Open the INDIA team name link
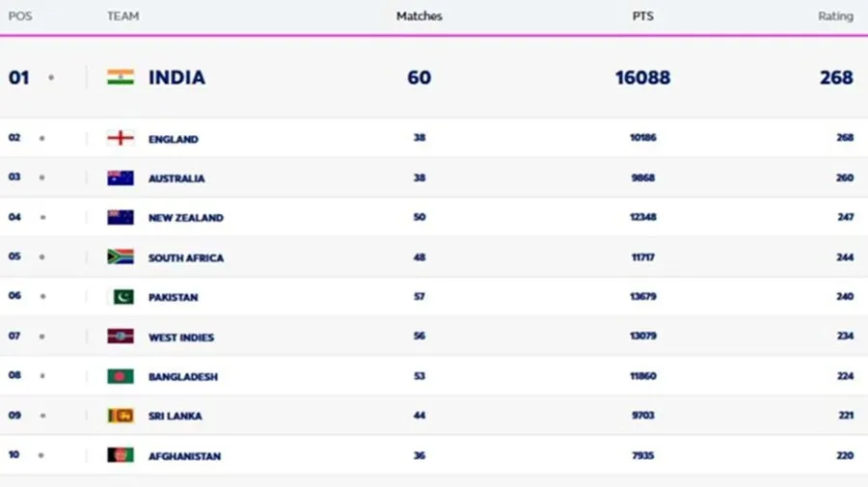The image size is (868, 487). point(176,77)
